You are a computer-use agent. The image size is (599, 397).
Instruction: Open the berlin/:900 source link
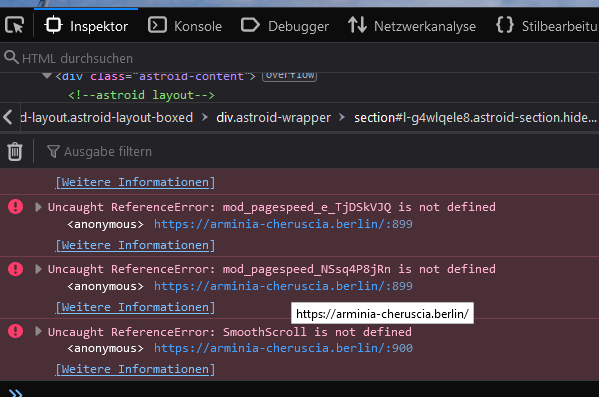283,348
